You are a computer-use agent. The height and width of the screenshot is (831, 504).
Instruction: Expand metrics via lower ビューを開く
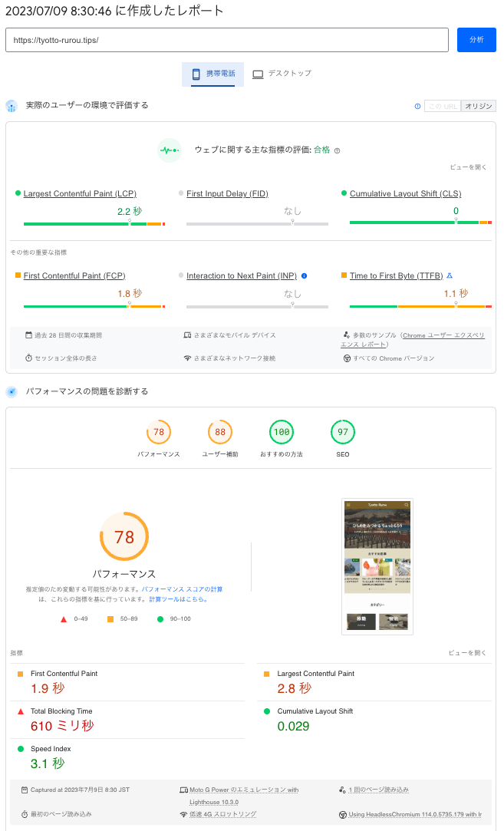pos(467,653)
